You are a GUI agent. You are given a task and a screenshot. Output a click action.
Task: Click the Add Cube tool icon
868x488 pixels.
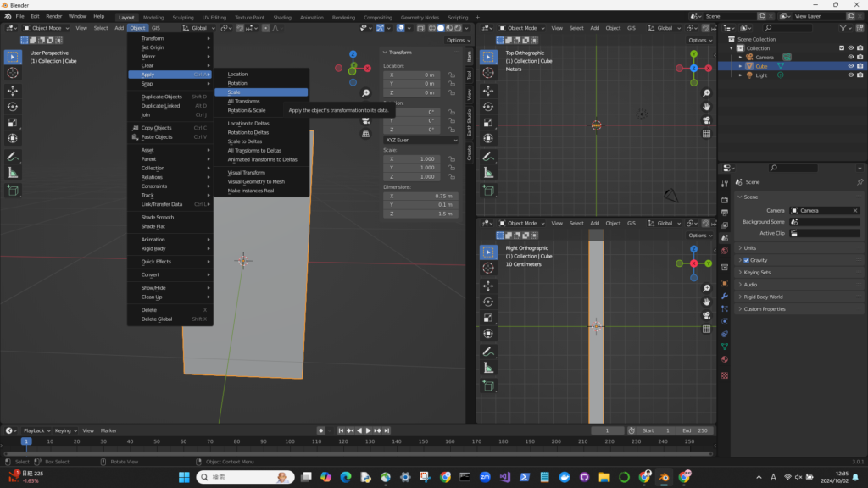click(13, 191)
